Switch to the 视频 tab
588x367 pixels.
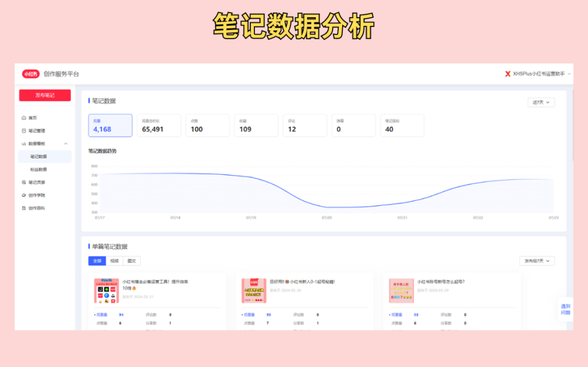tap(114, 260)
